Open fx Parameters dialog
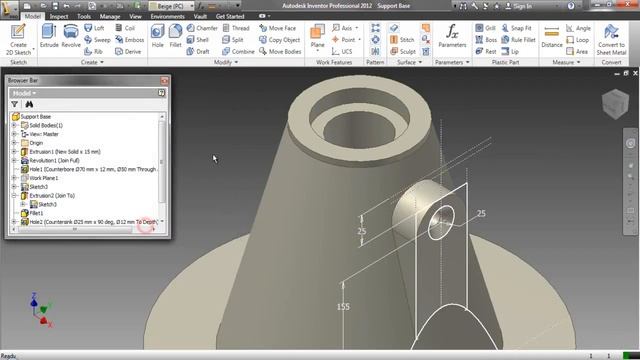 tap(452, 36)
